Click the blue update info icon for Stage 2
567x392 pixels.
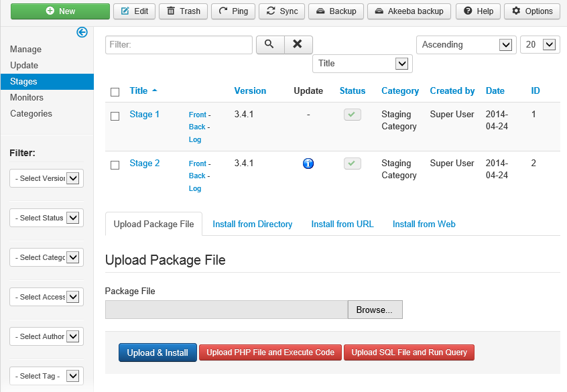click(x=308, y=164)
